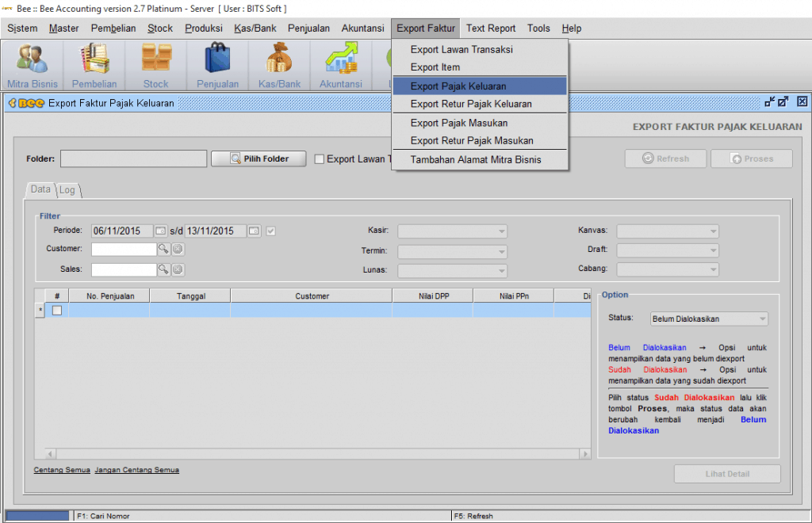Click the Refresh button

point(665,158)
